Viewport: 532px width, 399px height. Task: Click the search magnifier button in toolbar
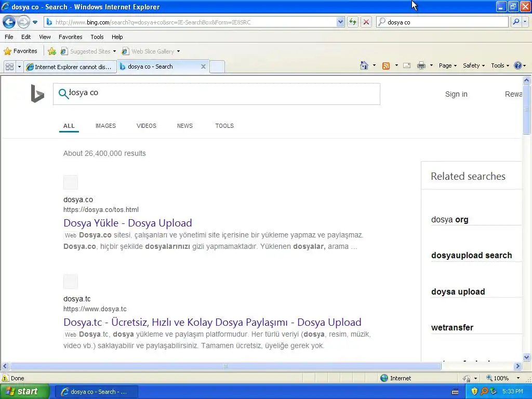pos(516,22)
